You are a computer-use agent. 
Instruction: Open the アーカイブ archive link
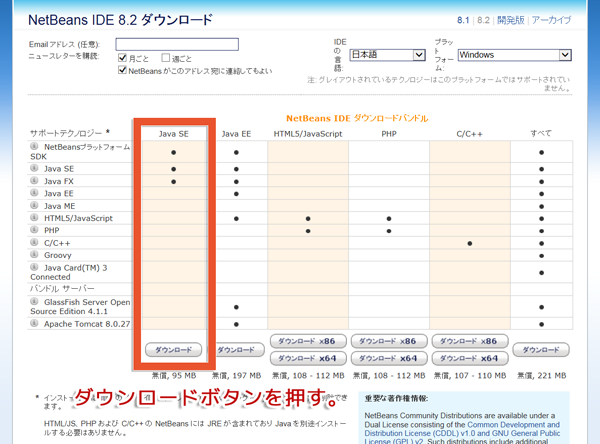[x=551, y=20]
